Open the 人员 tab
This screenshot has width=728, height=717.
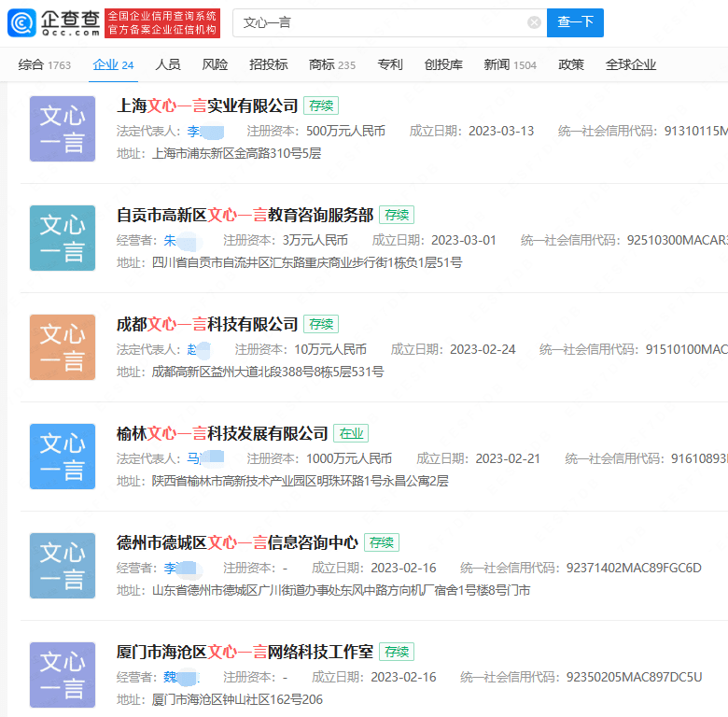(168, 64)
